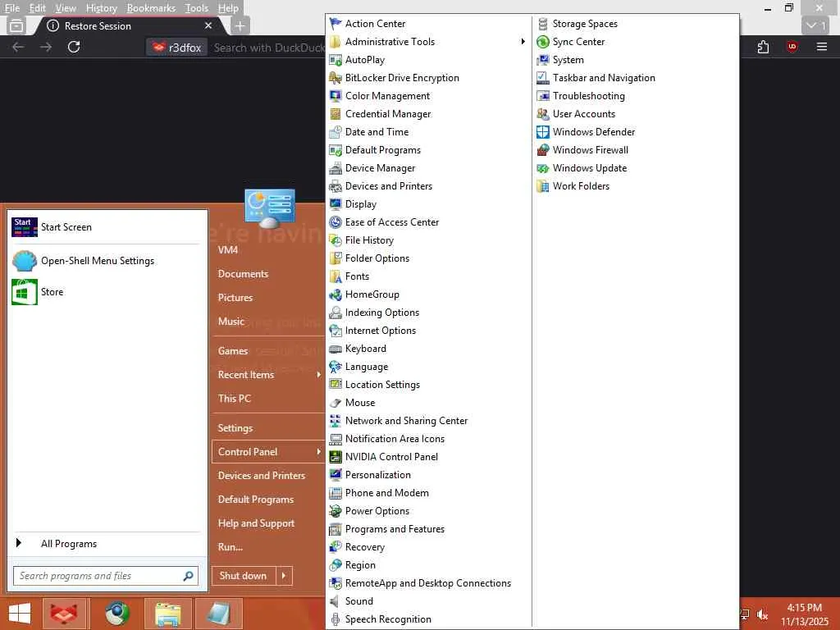This screenshot has height=630, width=840.
Task: Open the Store icon in start menu
Action: [x=25, y=292]
